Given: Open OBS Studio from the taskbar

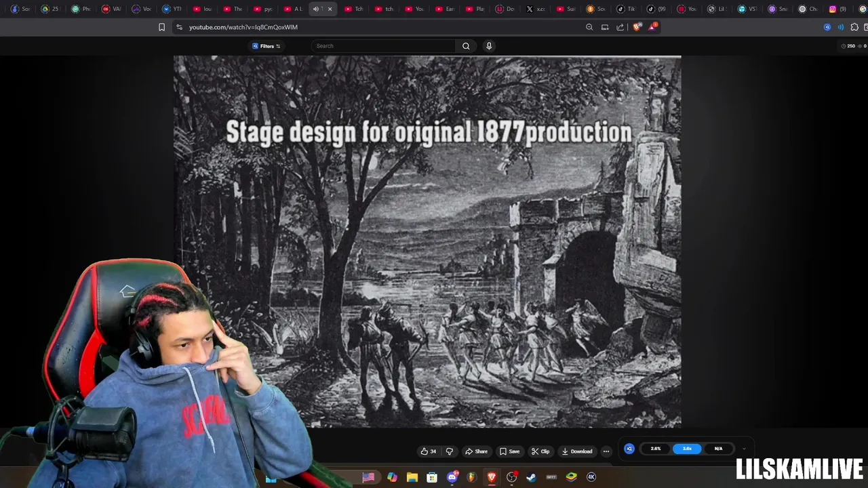Looking at the screenshot, I should pos(512,477).
